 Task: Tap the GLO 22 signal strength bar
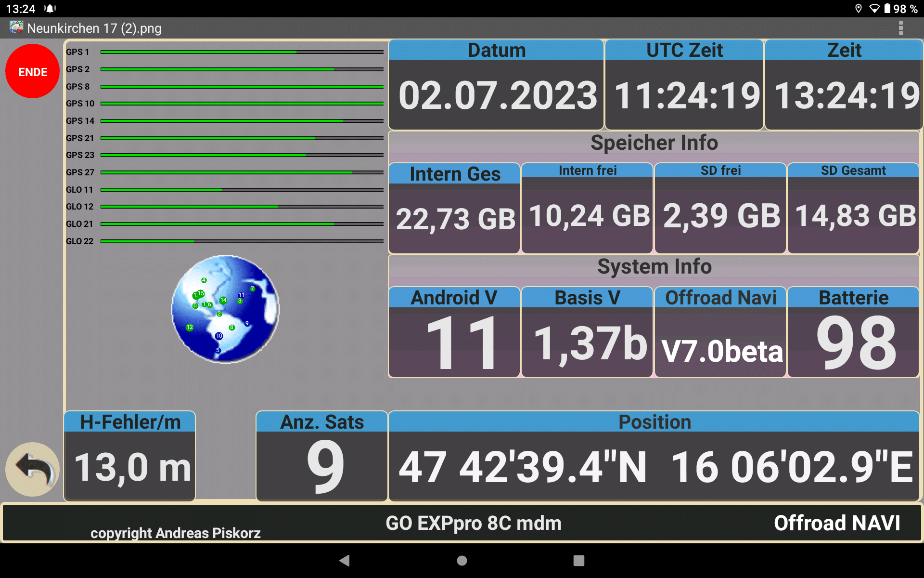(x=242, y=241)
